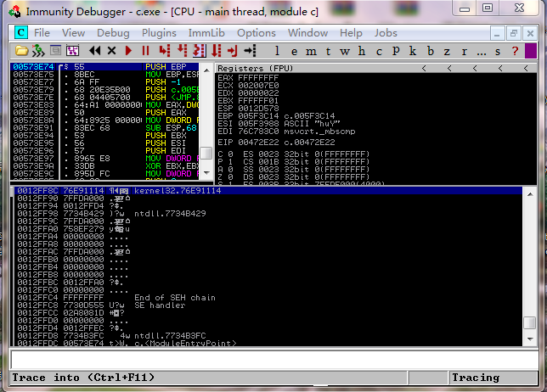Open the File menu
This screenshot has width=547, height=392.
tap(42, 33)
